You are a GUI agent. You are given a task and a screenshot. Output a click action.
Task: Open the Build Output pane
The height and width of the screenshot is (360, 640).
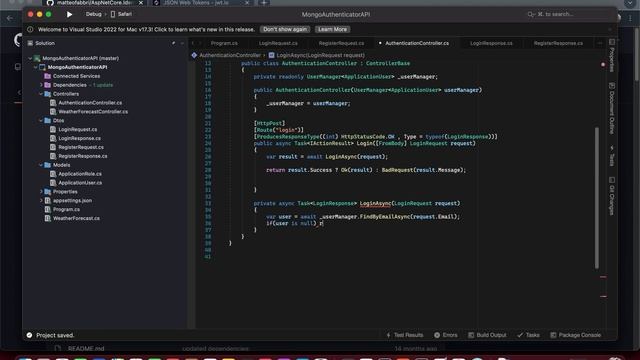pos(487,335)
